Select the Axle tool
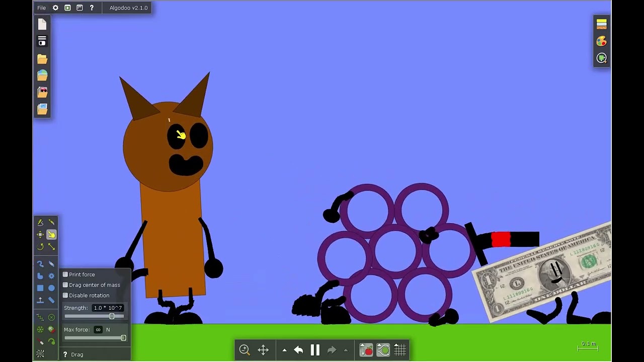This screenshot has height=362, width=644. [x=40, y=329]
